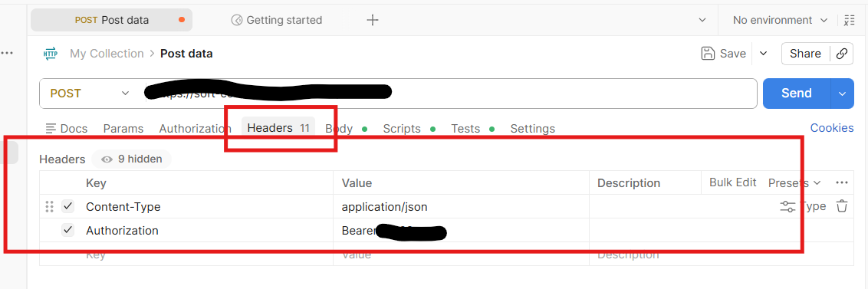The width and height of the screenshot is (868, 289).
Task: Expand the Presets dropdown
Action: [794, 182]
